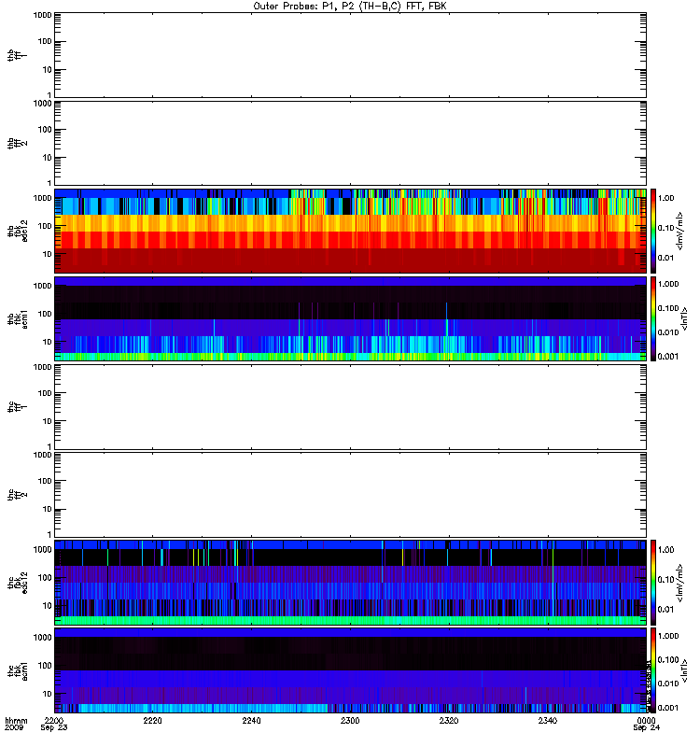Click the "2220" time axis label
Image resolution: width=700 pixels, height=747 pixels.
click(152, 720)
